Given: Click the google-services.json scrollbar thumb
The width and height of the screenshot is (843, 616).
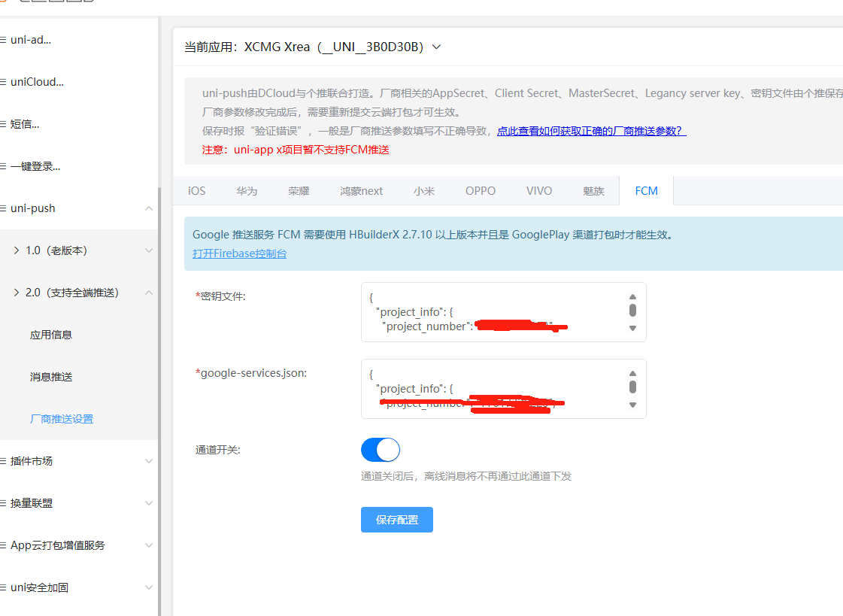Looking at the screenshot, I should (632, 387).
